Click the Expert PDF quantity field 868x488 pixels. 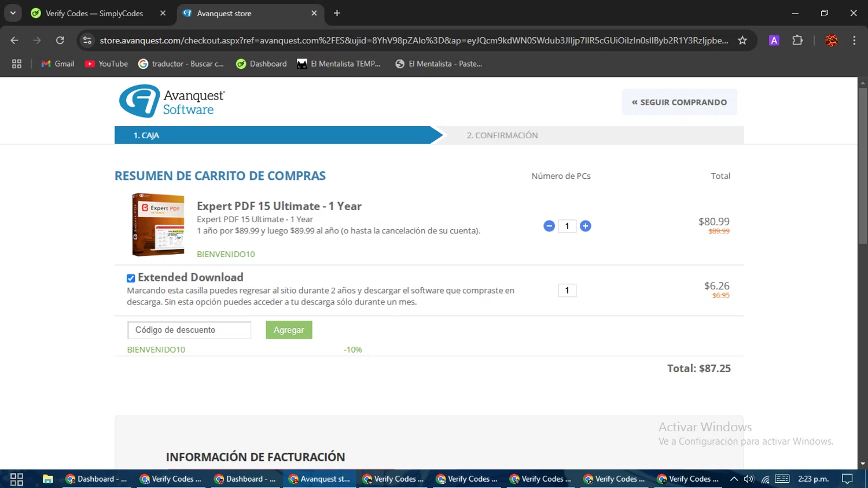(567, 226)
